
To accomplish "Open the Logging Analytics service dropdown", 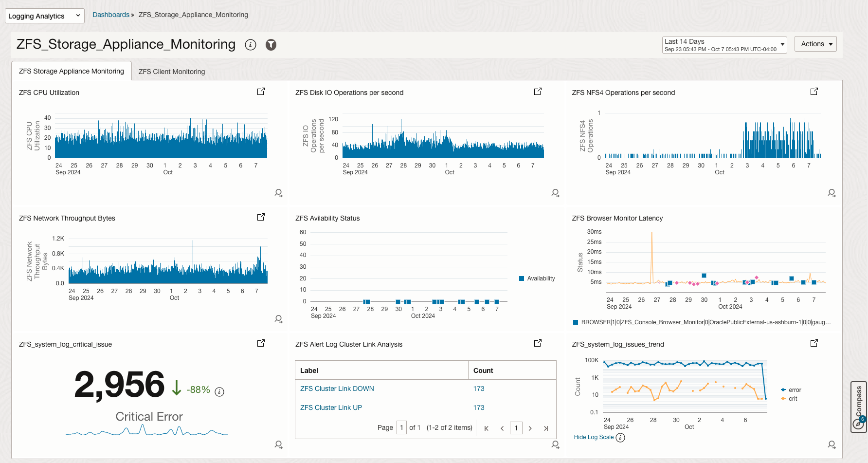I will [44, 16].
